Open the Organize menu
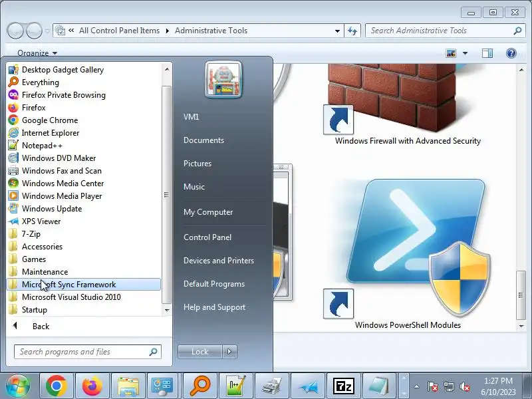532x399 pixels. (x=37, y=53)
